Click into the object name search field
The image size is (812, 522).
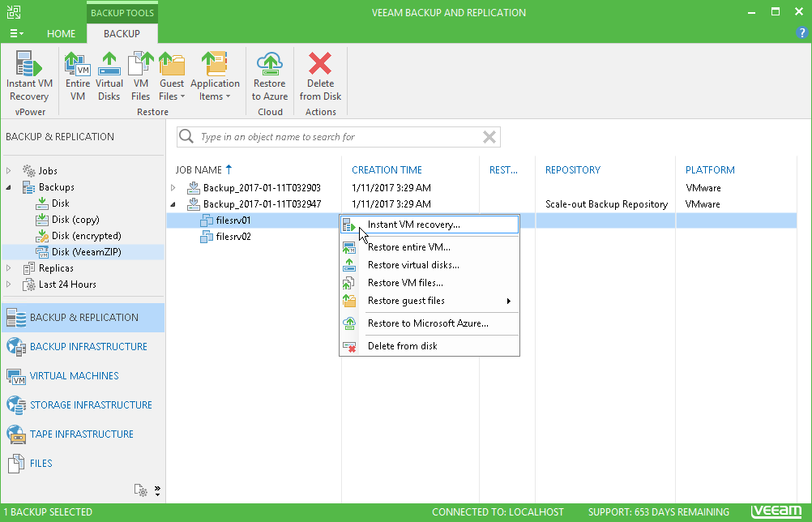pyautogui.click(x=340, y=137)
